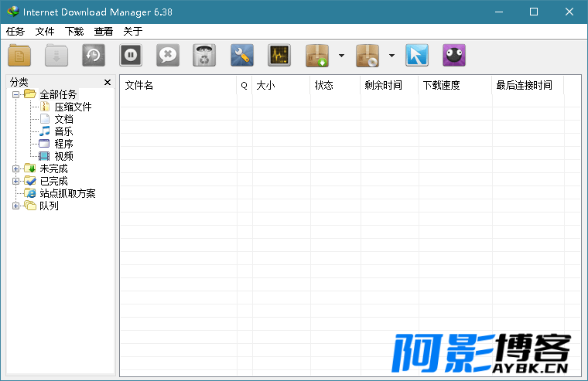The image size is (588, 381).
Task: Open the 关于 menu
Action: pyautogui.click(x=133, y=32)
